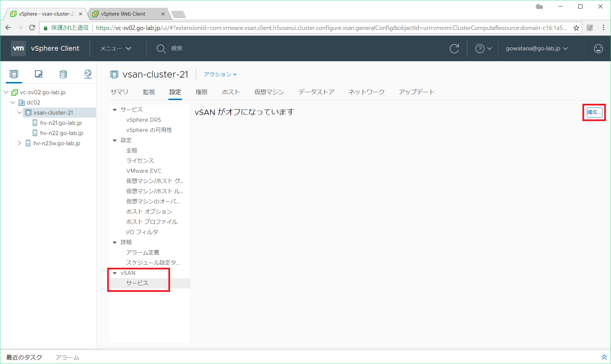The height and width of the screenshot is (364, 611).
Task: Select host hv-n21.go-lab.jp in tree
Action: coord(61,123)
